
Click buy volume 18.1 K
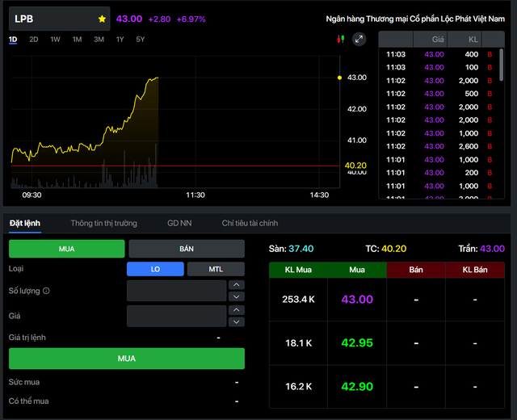[x=298, y=343]
